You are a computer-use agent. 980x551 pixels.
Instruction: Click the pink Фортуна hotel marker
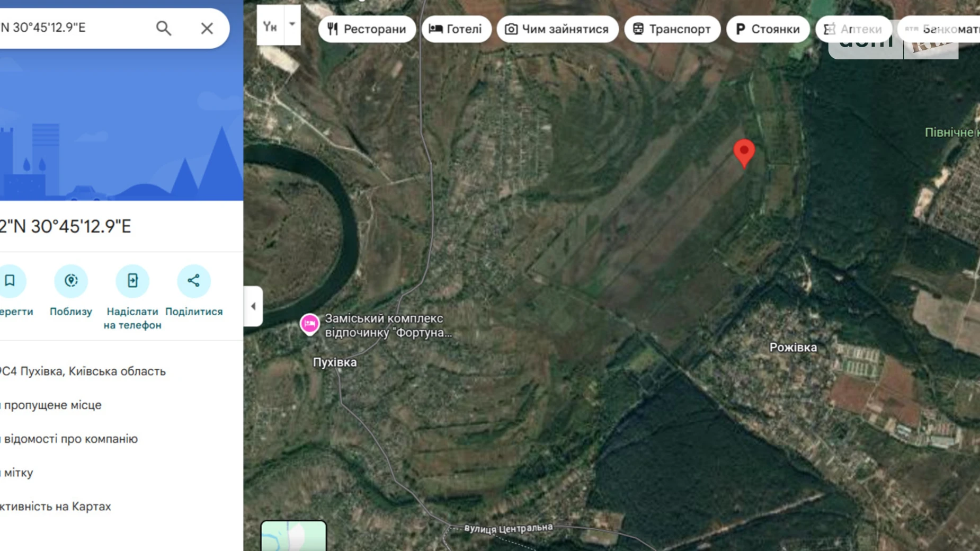point(310,324)
